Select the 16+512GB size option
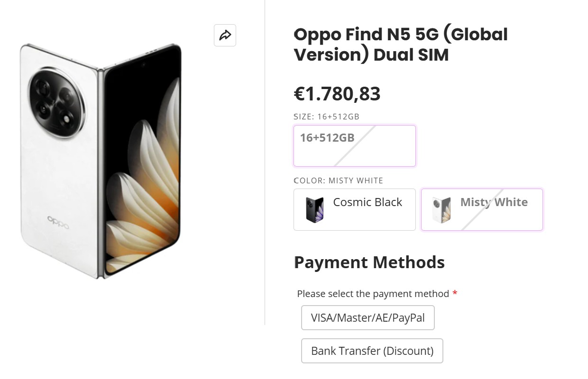Screen dimensions: 588x379 point(354,145)
